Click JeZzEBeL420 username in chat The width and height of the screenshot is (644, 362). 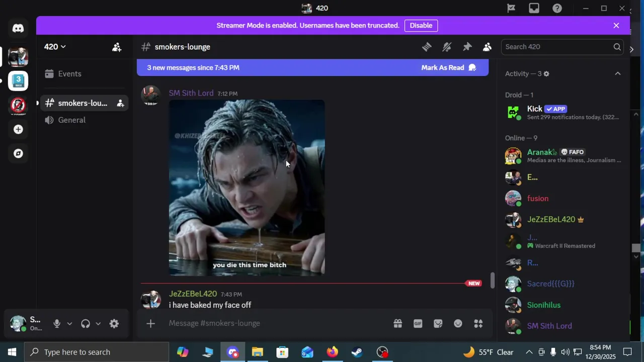(x=193, y=294)
